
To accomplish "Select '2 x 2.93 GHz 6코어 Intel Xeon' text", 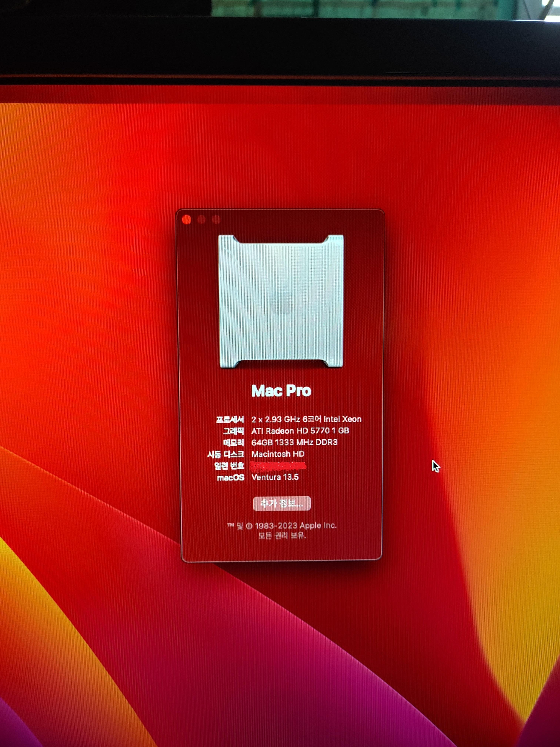I will click(306, 419).
